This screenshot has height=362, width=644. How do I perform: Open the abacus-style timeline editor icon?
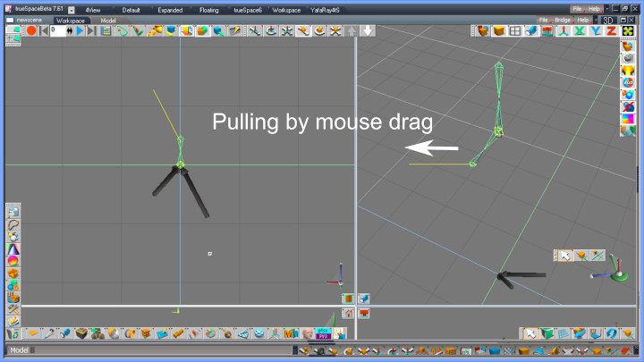(x=106, y=30)
